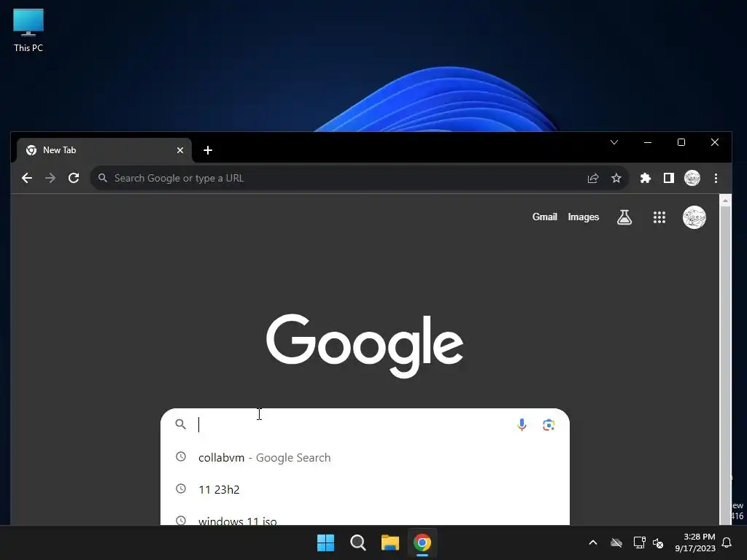This screenshot has width=747, height=560.
Task: Select the New Tab tab
Action: (104, 150)
